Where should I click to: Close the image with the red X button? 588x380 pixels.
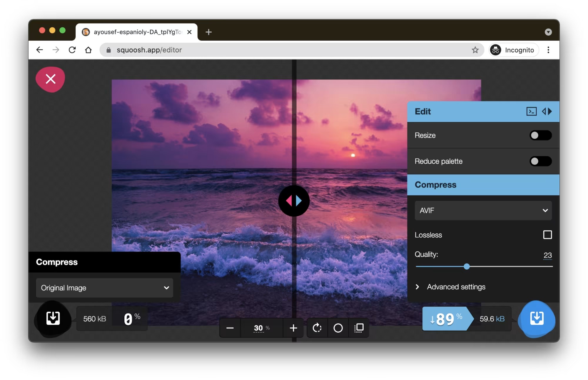[50, 79]
